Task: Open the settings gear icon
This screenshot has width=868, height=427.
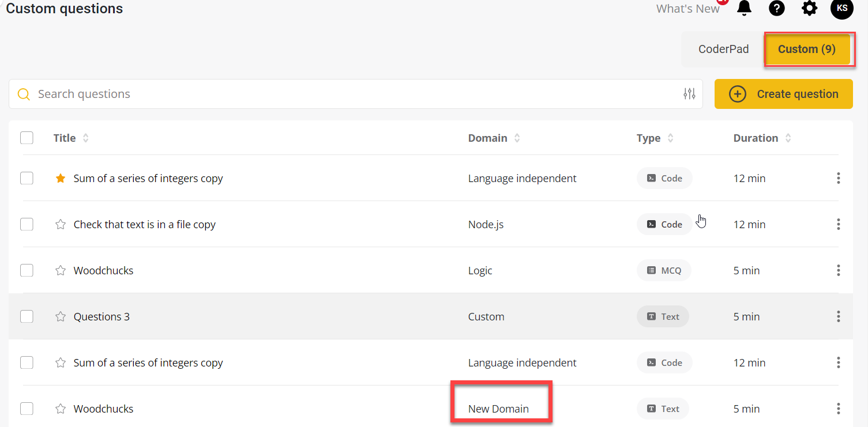Action: click(810, 8)
